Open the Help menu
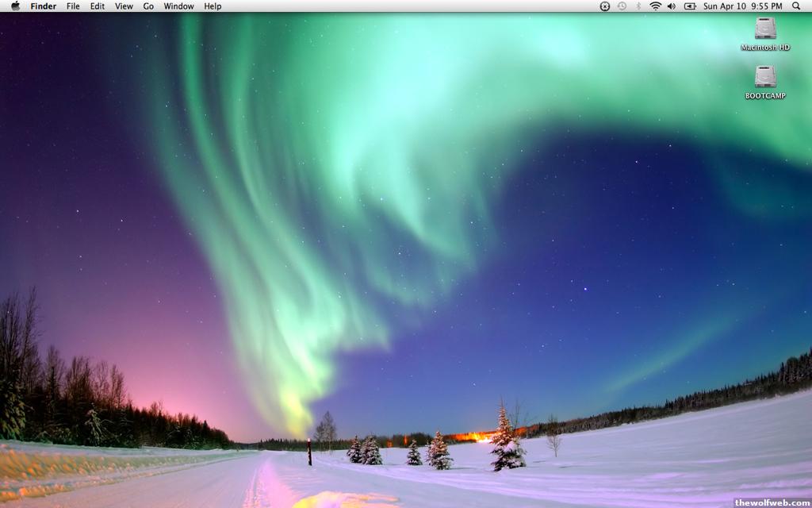Screen dimensions: 812x508 coord(213,6)
